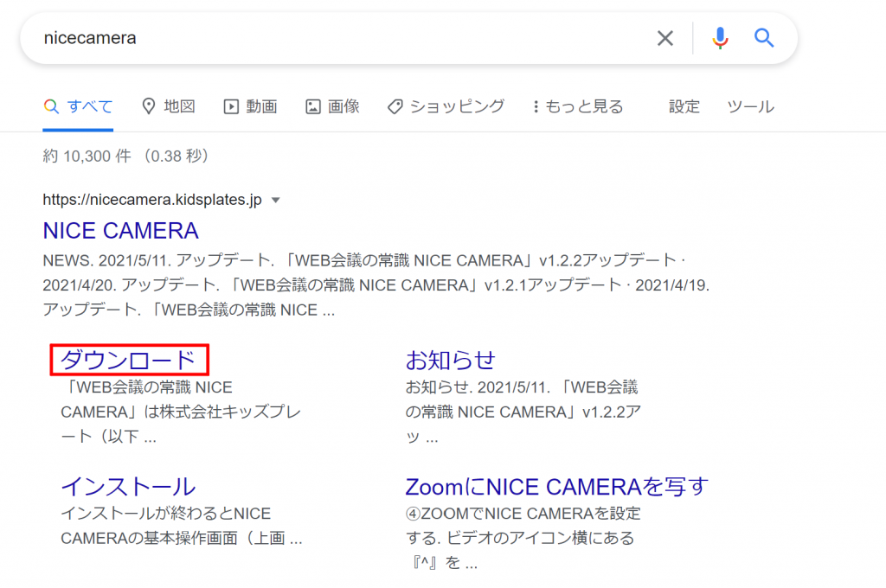This screenshot has width=886, height=588.
Task: Open the インストール sitelink
Action: [x=128, y=486]
